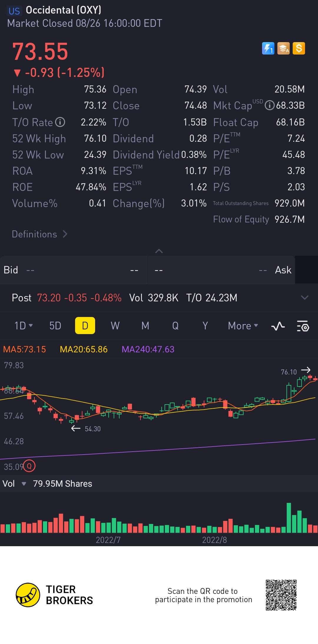Open chart settings list icon
The height and width of the screenshot is (644, 318).
click(x=303, y=326)
